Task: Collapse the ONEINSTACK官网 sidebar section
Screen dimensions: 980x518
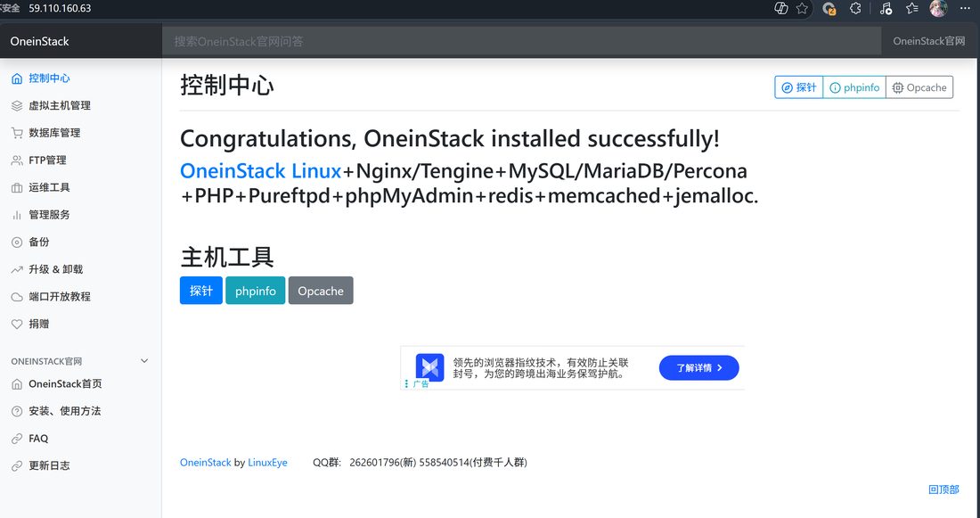Action: [144, 361]
